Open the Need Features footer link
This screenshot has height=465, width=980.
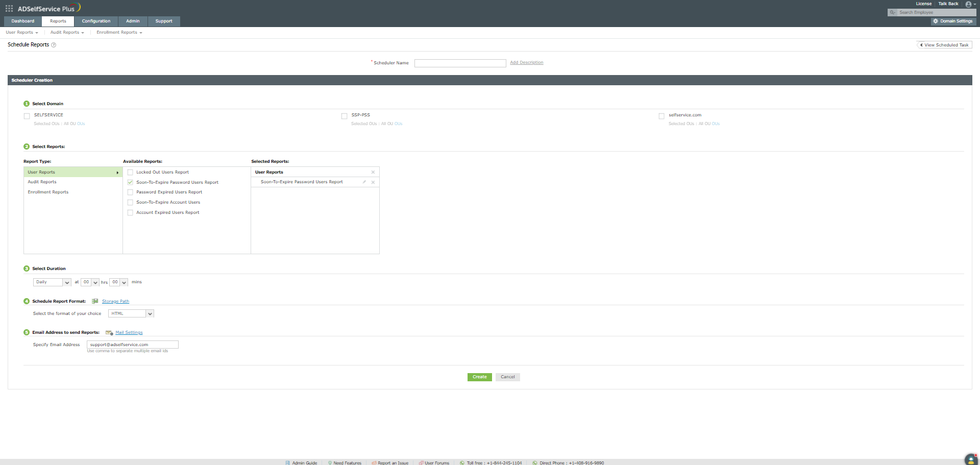pyautogui.click(x=347, y=463)
